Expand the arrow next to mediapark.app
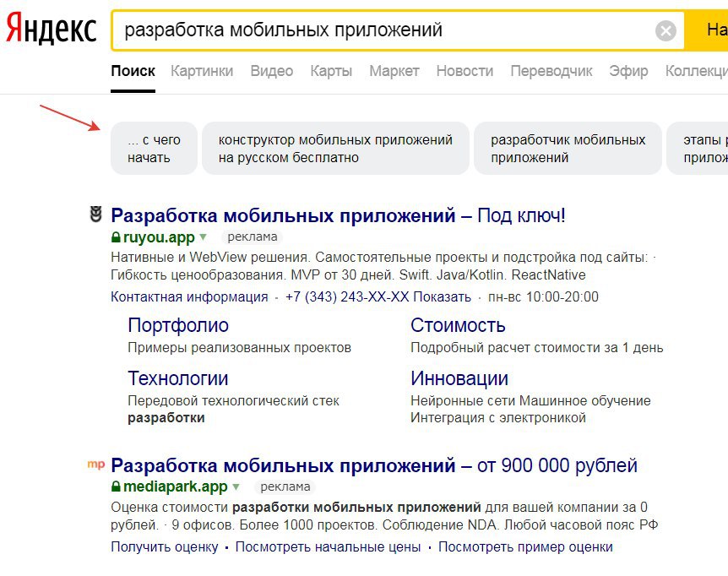The image size is (728, 576). pos(236,486)
